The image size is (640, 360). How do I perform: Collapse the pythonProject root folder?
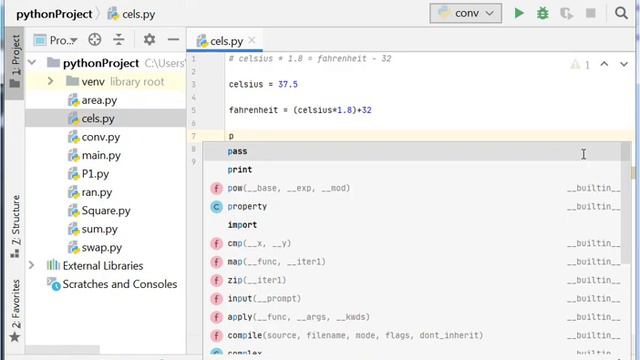click(32, 63)
